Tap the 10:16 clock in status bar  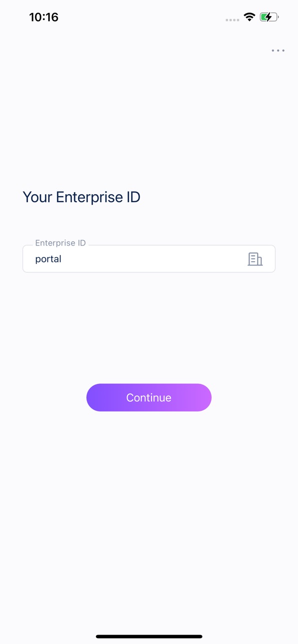[43, 17]
